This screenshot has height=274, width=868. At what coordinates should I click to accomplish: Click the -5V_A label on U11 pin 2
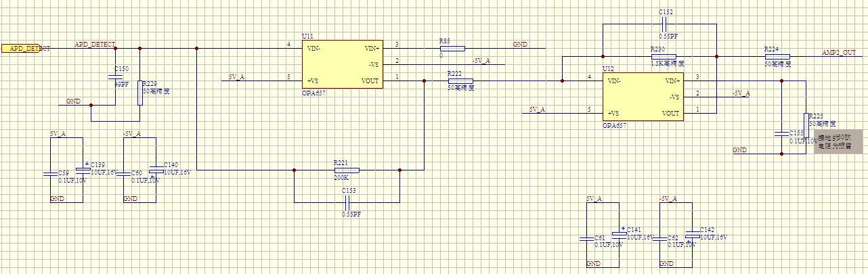tap(481, 61)
